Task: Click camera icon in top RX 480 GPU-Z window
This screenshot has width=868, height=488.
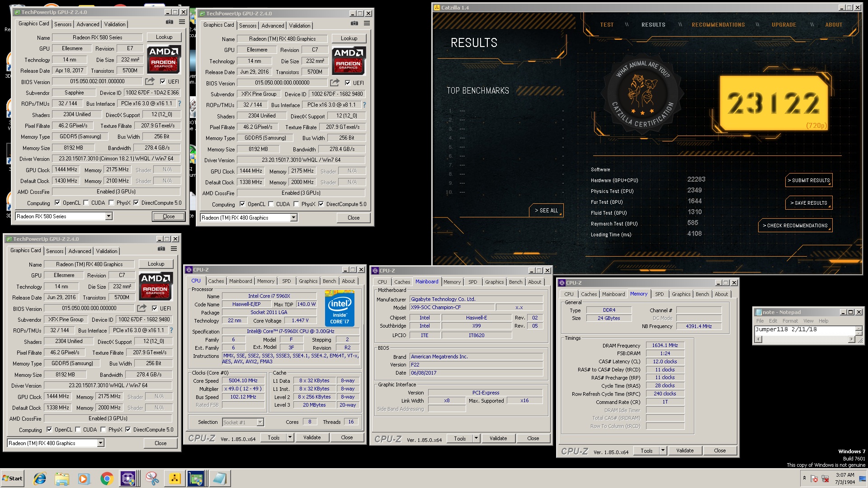Action: [x=354, y=23]
